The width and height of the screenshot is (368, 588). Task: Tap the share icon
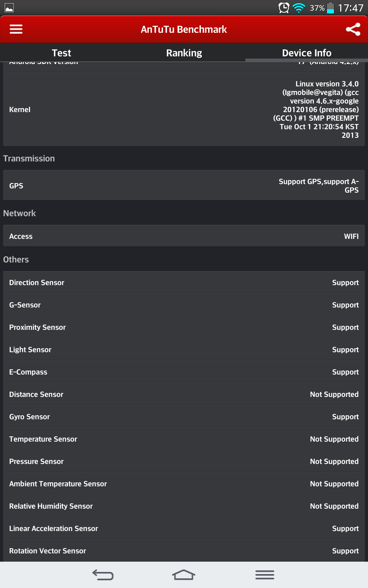pos(353,29)
